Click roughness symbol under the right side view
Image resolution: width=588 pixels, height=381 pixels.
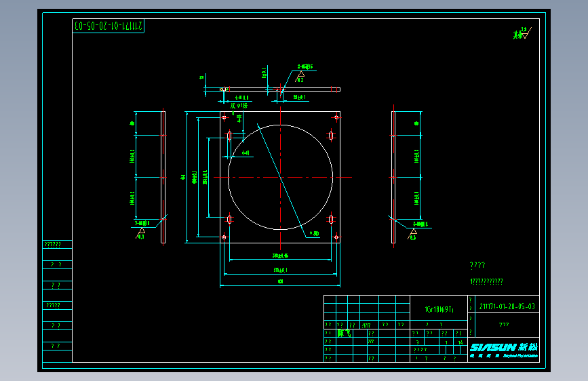coord(412,235)
